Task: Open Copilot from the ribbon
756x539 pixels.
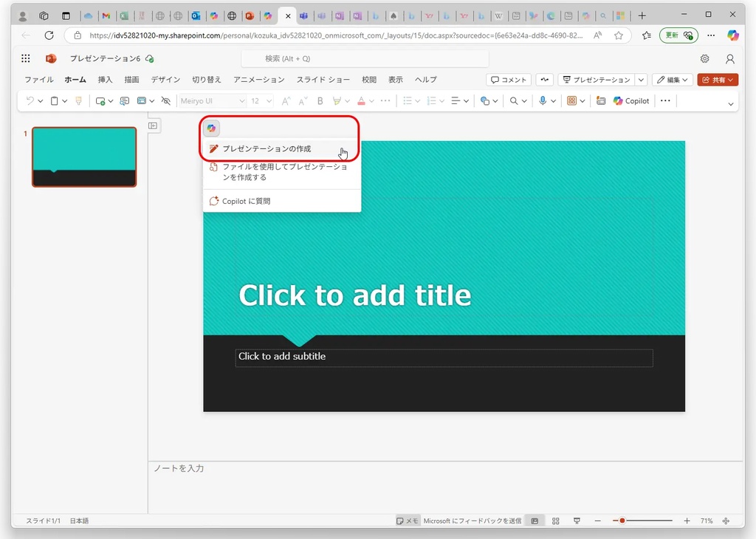Action: pos(631,100)
